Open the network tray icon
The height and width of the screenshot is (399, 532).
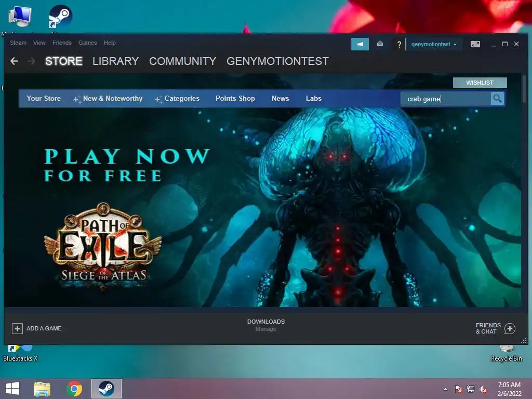[x=471, y=389]
